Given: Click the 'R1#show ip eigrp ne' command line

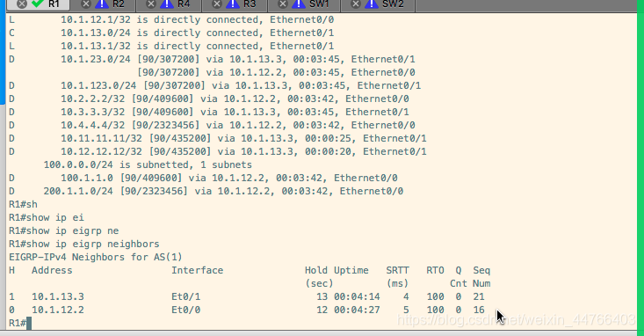Looking at the screenshot, I should click(63, 230).
